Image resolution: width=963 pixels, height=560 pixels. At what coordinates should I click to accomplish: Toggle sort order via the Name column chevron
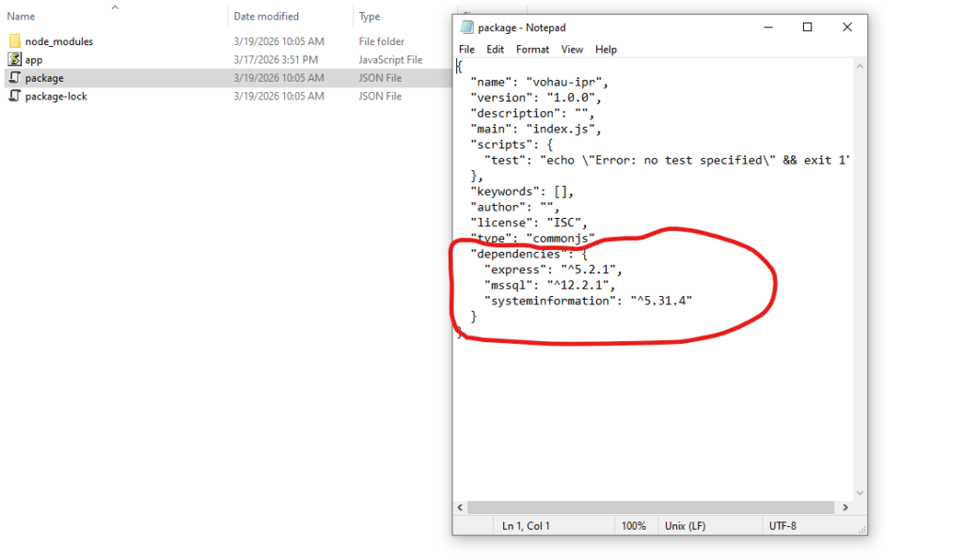pyautogui.click(x=115, y=8)
